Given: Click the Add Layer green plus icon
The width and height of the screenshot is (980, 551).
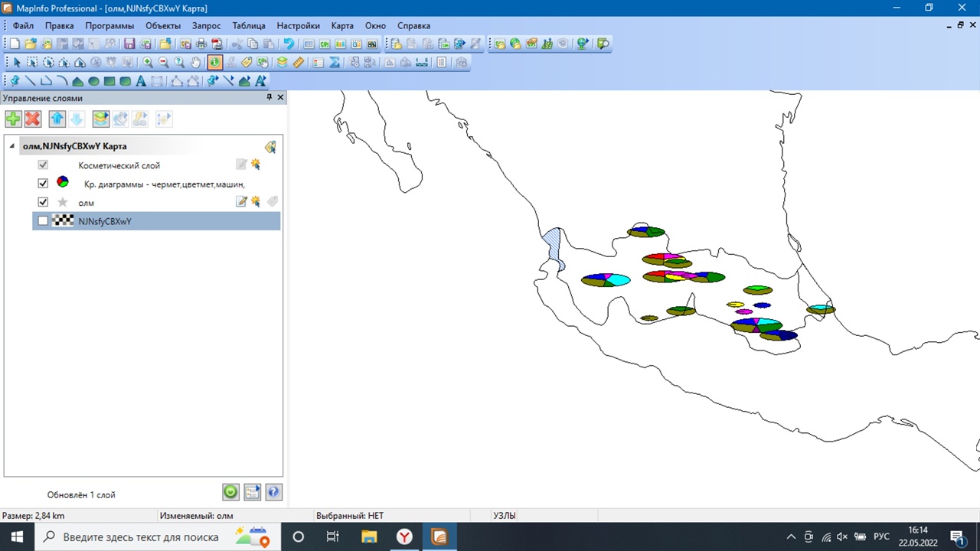Looking at the screenshot, I should 13,119.
